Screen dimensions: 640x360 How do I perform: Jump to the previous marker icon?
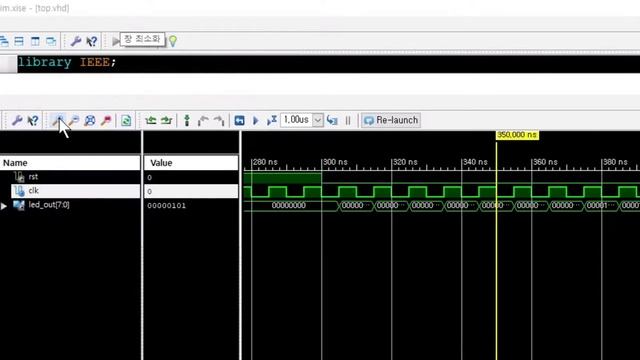click(203, 120)
